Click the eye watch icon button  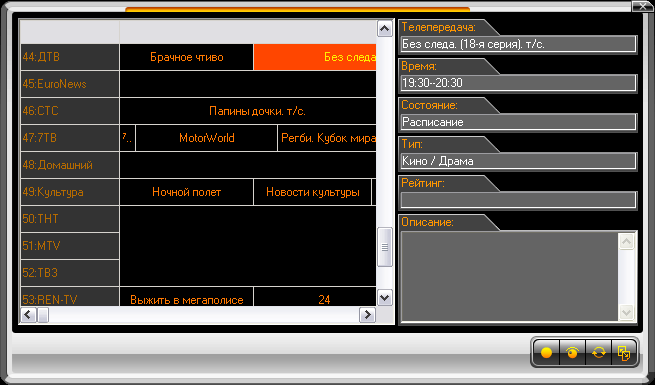[572, 353]
